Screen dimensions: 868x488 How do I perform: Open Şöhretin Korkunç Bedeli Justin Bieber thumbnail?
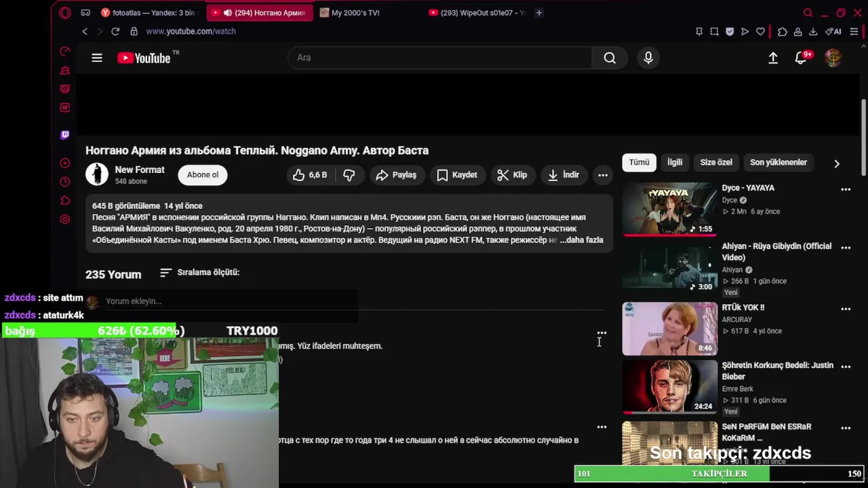point(670,386)
